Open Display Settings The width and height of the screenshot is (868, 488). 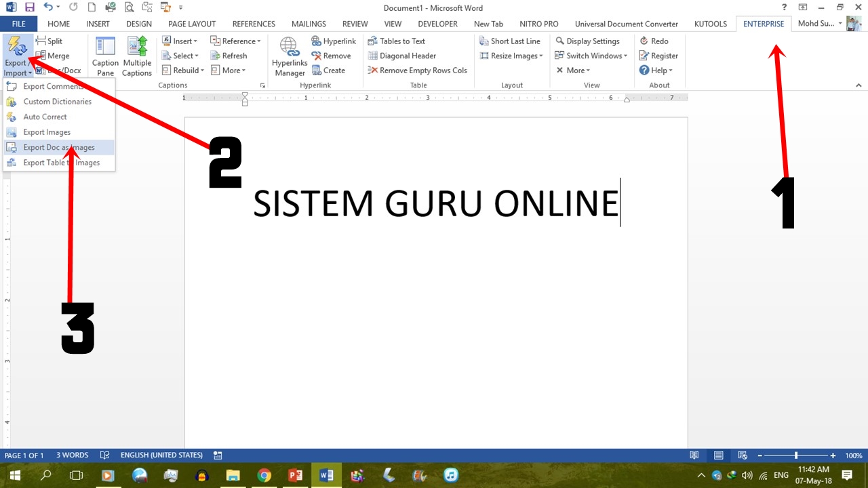coord(587,41)
